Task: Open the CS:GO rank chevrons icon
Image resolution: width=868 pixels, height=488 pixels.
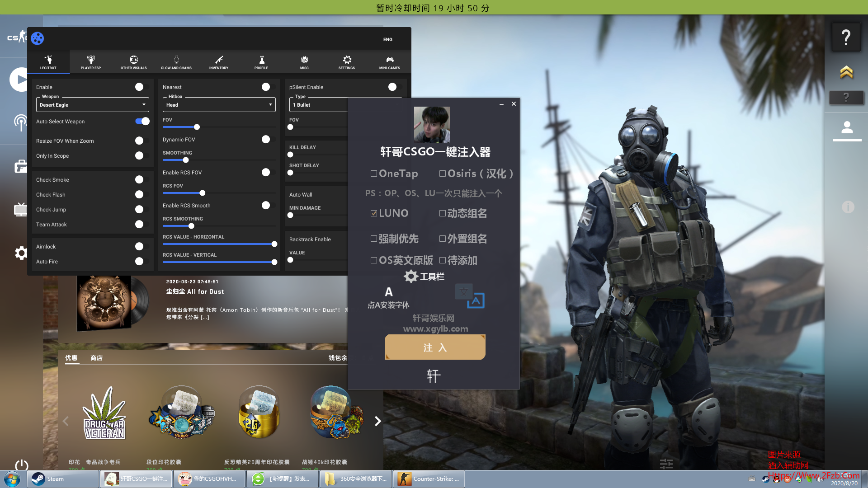Action: pyautogui.click(x=846, y=72)
